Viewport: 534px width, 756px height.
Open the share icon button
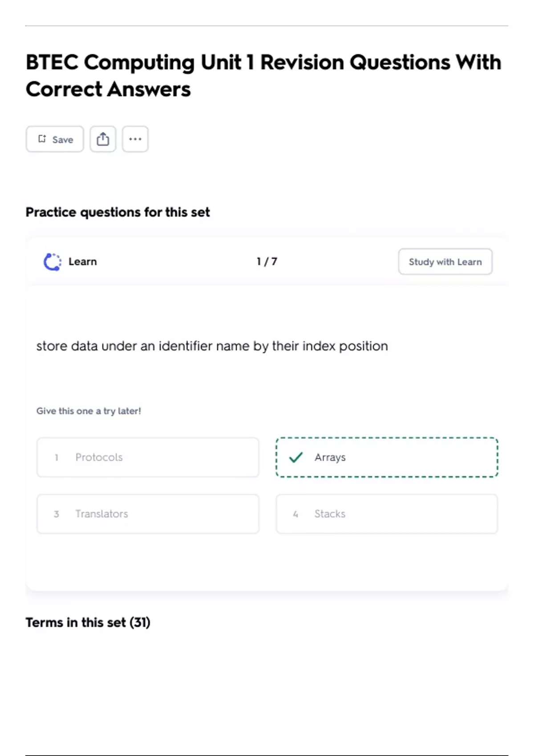click(x=103, y=139)
